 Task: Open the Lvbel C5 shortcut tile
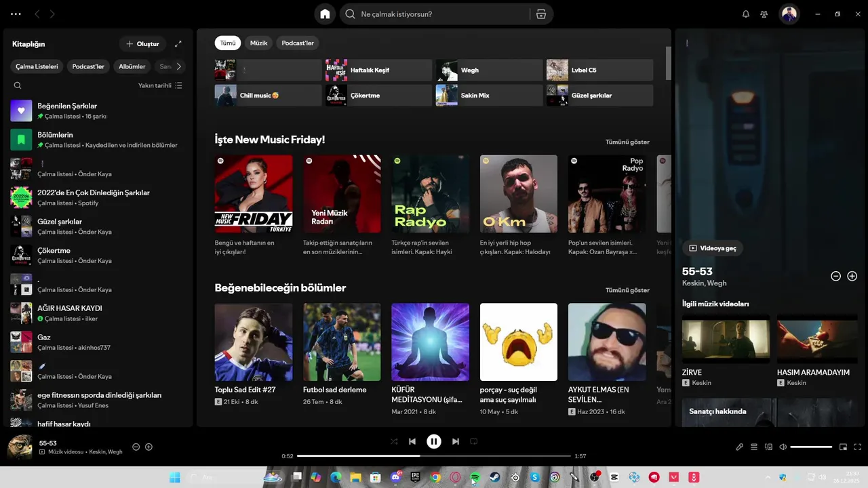click(x=599, y=70)
